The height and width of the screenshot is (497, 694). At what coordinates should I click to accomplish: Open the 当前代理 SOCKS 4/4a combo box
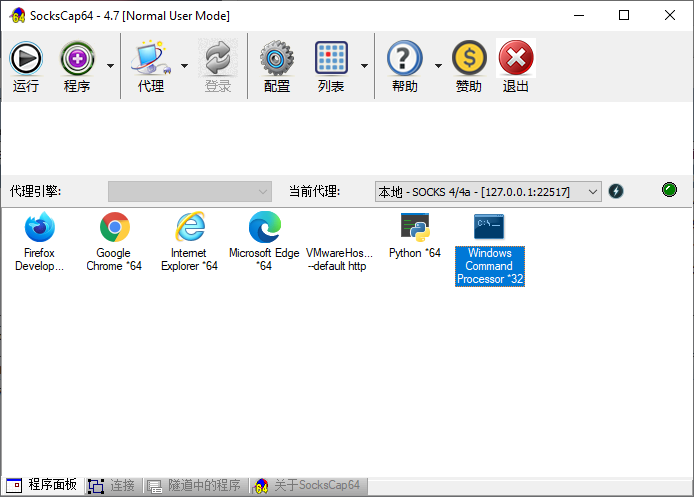point(488,191)
